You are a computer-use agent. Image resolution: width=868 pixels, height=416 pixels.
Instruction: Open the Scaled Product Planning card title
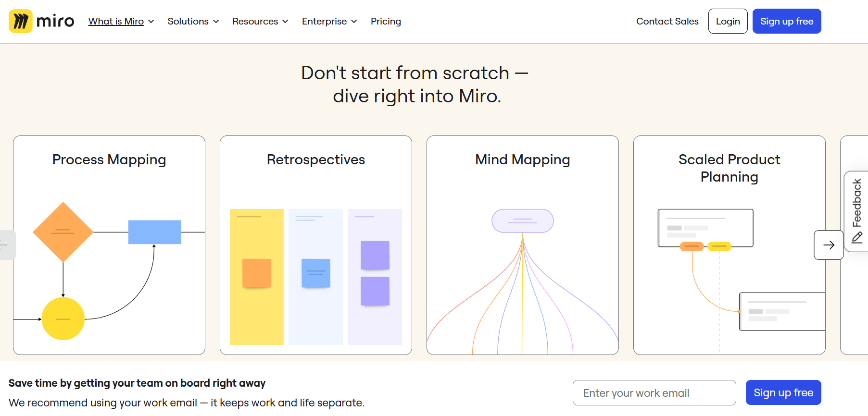pos(730,168)
